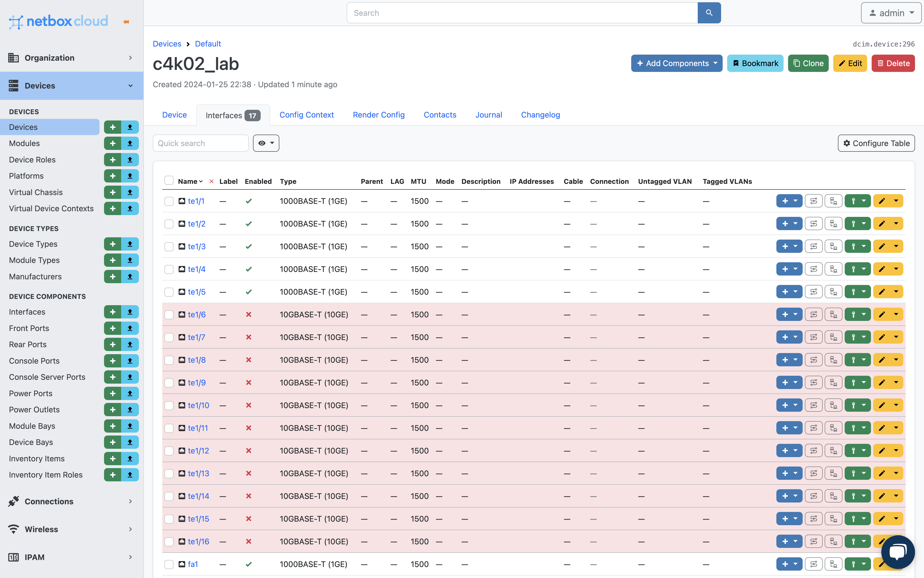Click the magnifier search button
Viewport: 924px width, 578px height.
click(709, 13)
